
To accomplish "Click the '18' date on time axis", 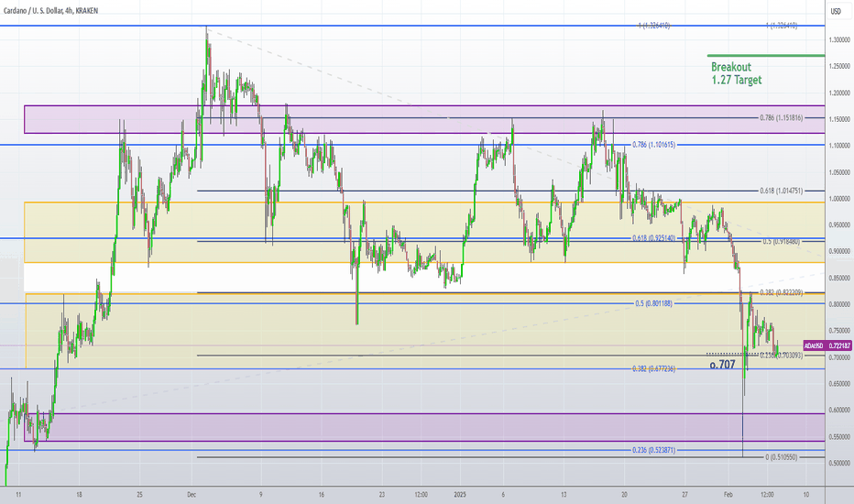I will [x=80, y=495].
